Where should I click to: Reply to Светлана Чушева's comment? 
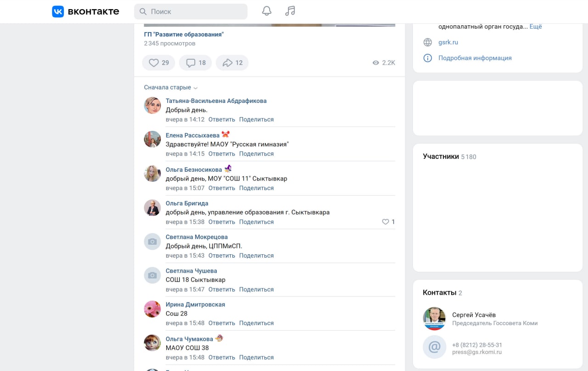(222, 289)
